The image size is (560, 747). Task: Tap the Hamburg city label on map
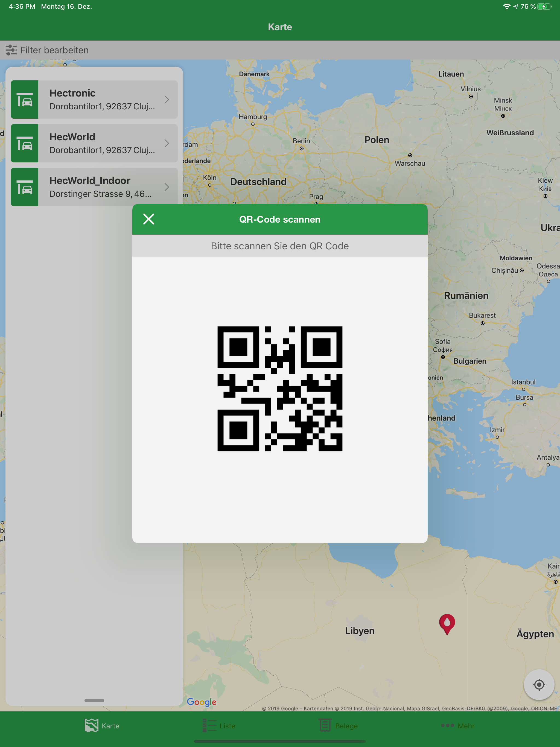pyautogui.click(x=253, y=116)
